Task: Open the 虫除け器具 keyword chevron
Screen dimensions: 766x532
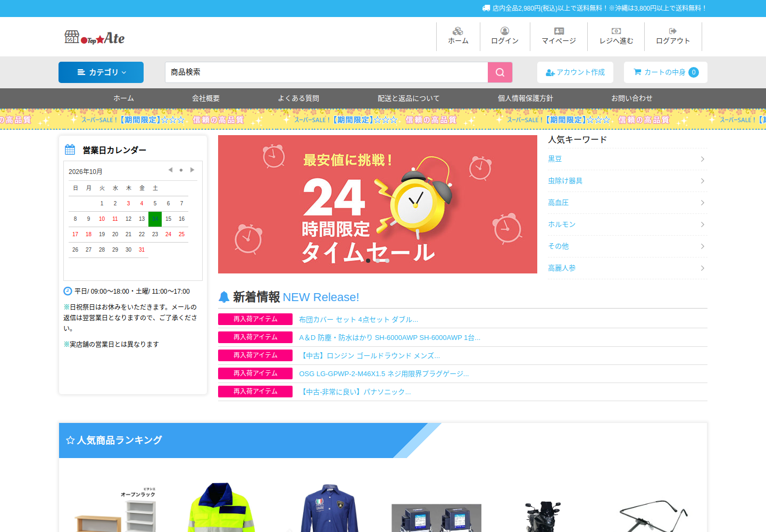Action: tap(702, 181)
